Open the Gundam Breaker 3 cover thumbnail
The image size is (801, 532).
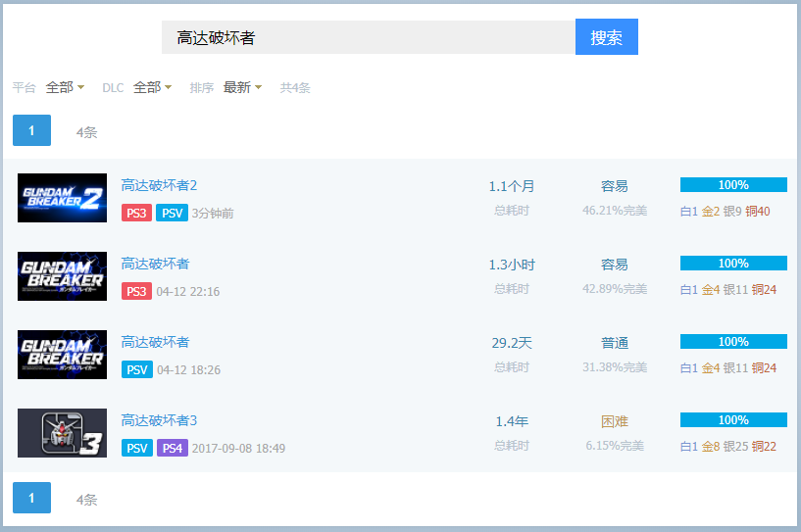(x=63, y=433)
